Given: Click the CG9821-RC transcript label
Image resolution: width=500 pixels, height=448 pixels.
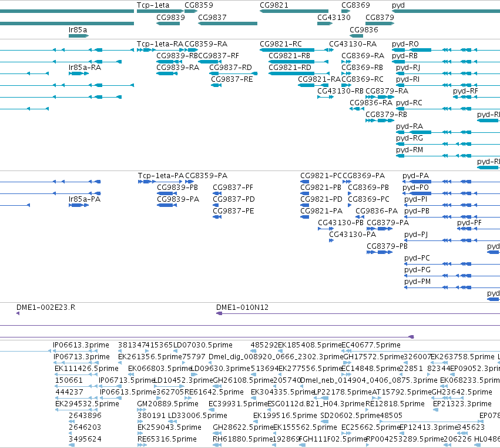Looking at the screenshot, I should pyautogui.click(x=281, y=44).
